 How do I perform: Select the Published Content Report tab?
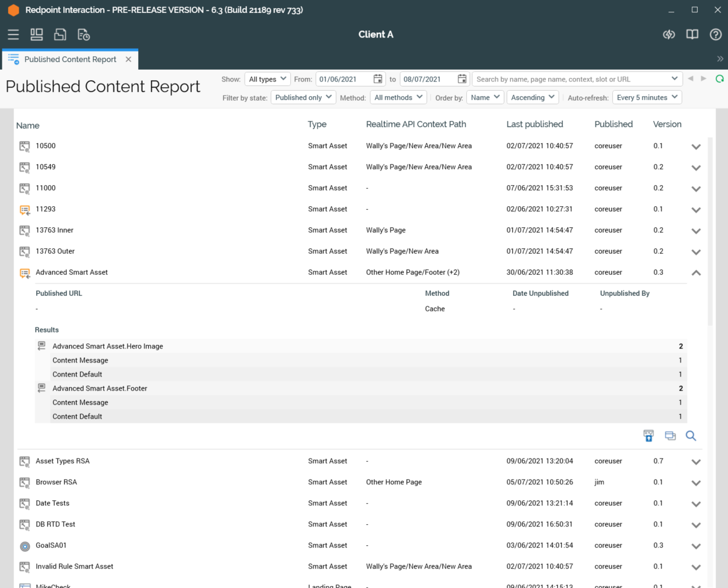pyautogui.click(x=70, y=59)
